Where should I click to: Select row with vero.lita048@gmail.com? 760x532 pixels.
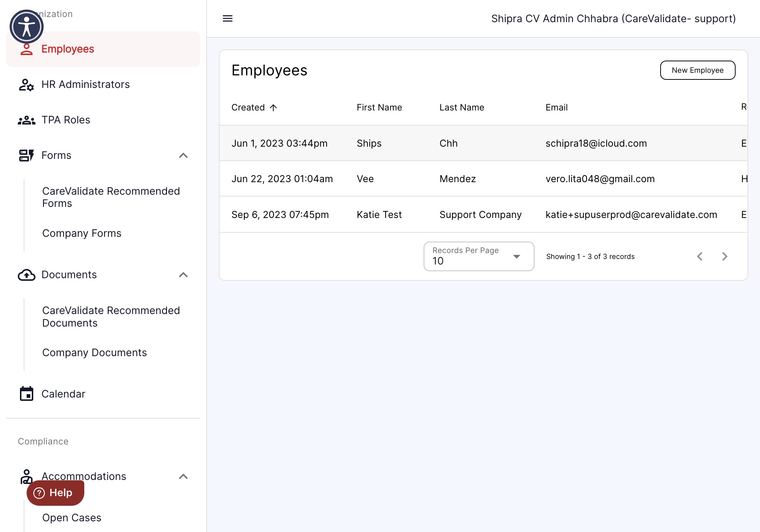coord(484,179)
